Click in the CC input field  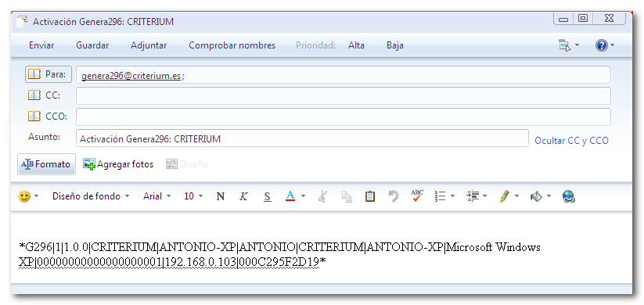(x=344, y=95)
